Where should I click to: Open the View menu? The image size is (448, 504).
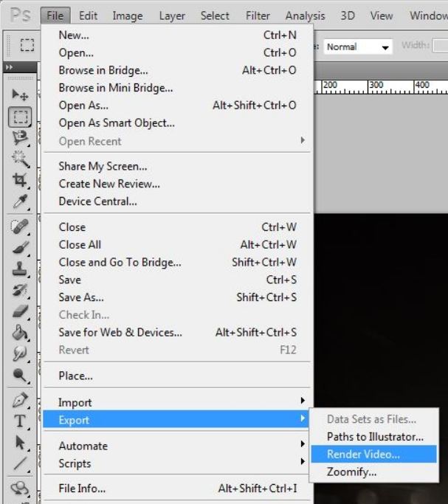[382, 15]
